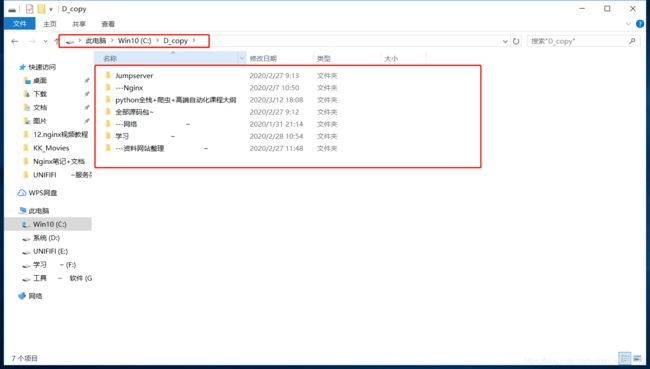The image size is (650, 369).
Task: Click the ---资料网站整理 folder icon
Action: tap(108, 148)
